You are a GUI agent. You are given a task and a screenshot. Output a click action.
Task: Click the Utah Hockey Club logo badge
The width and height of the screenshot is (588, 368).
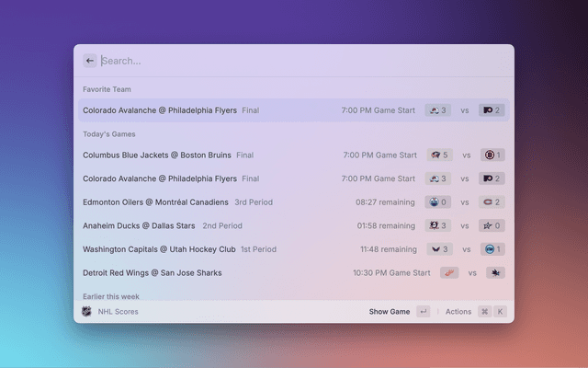(x=493, y=249)
